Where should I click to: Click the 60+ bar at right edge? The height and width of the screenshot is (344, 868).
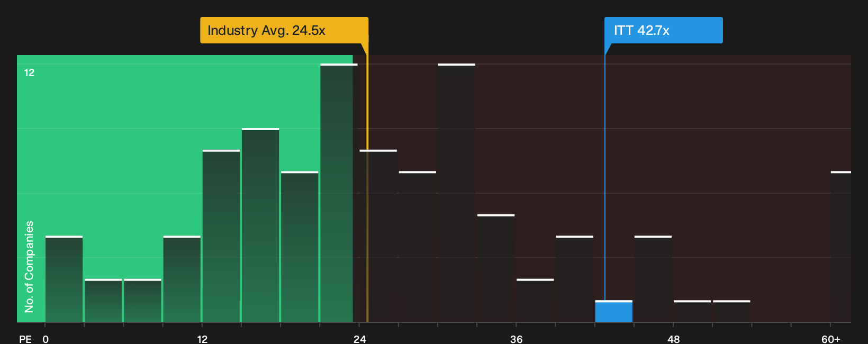click(841, 247)
